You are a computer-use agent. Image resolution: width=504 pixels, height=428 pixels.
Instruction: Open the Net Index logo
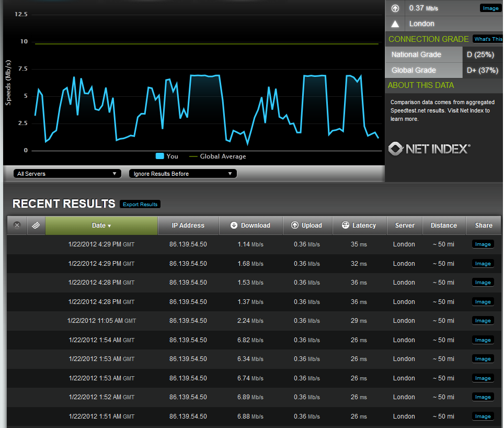429,149
